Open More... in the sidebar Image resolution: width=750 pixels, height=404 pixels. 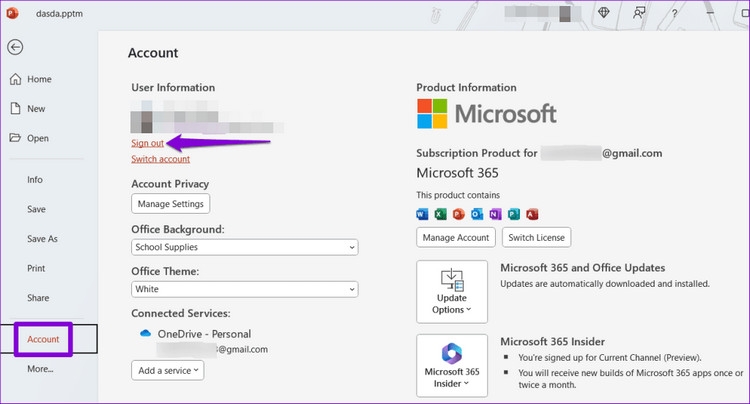[x=40, y=369]
